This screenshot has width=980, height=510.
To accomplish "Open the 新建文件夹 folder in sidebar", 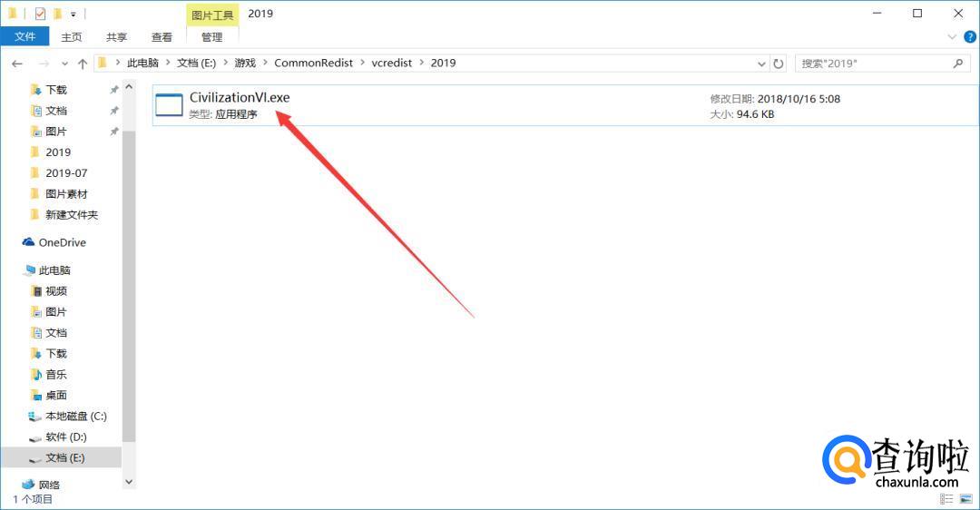I will pyautogui.click(x=72, y=214).
